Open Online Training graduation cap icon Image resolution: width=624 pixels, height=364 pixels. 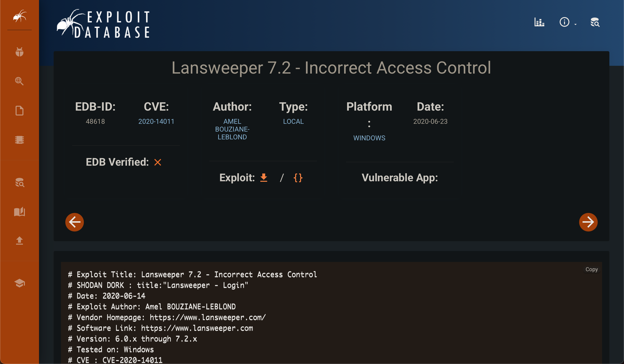19,283
